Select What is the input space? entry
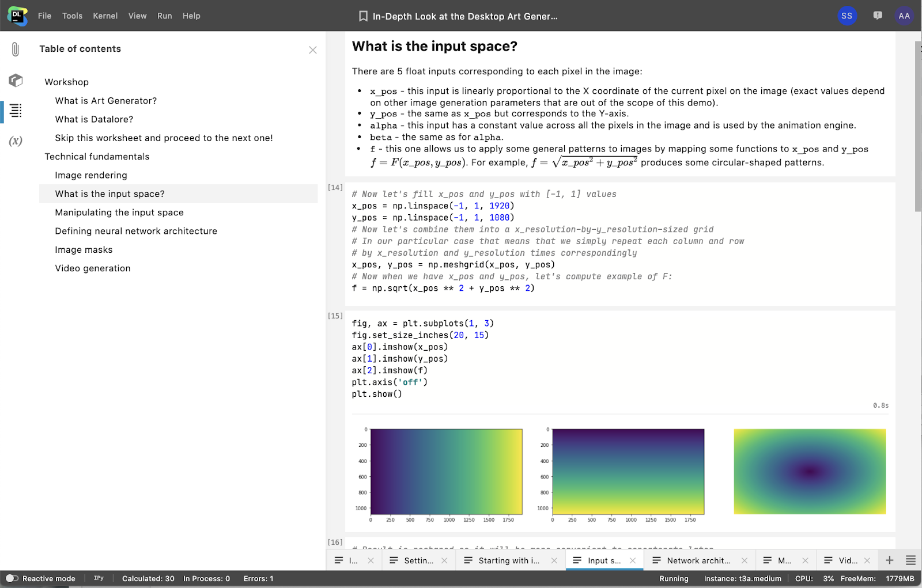This screenshot has height=588, width=922. (178, 194)
